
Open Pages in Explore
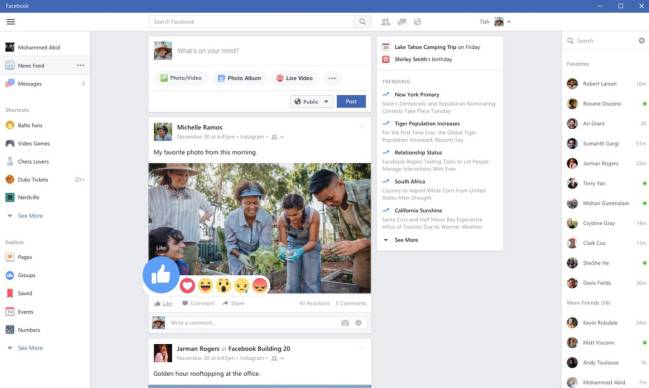coord(19,257)
